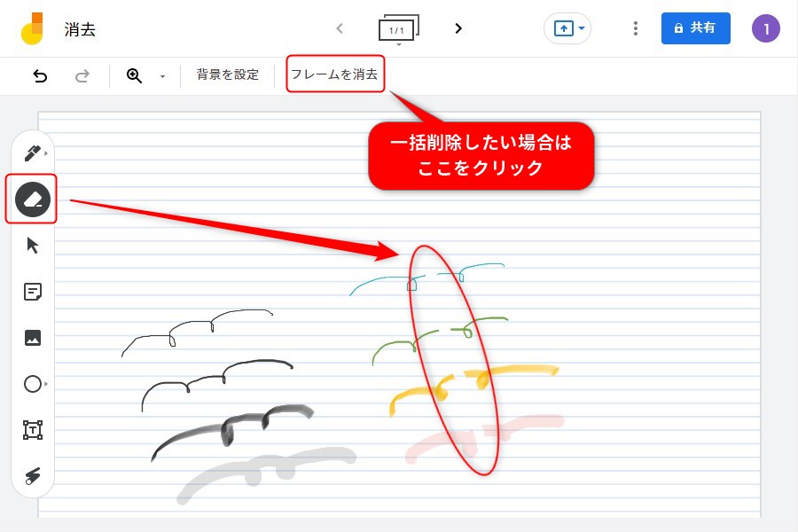
Task: Add a sticky note
Action: tap(33, 292)
